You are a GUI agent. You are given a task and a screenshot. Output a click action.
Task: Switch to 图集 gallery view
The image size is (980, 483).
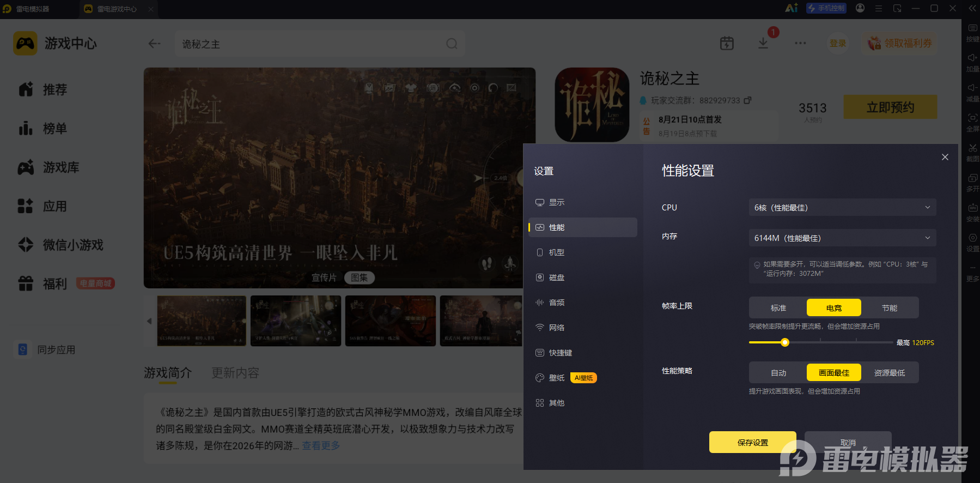click(x=360, y=277)
